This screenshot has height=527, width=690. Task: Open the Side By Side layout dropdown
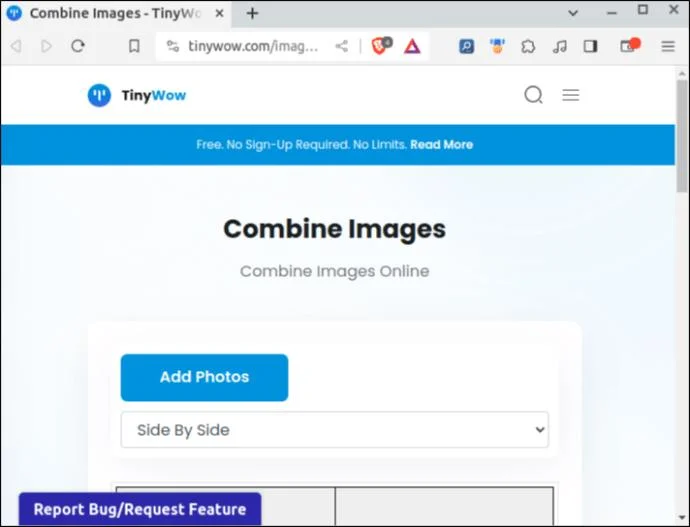click(x=334, y=430)
